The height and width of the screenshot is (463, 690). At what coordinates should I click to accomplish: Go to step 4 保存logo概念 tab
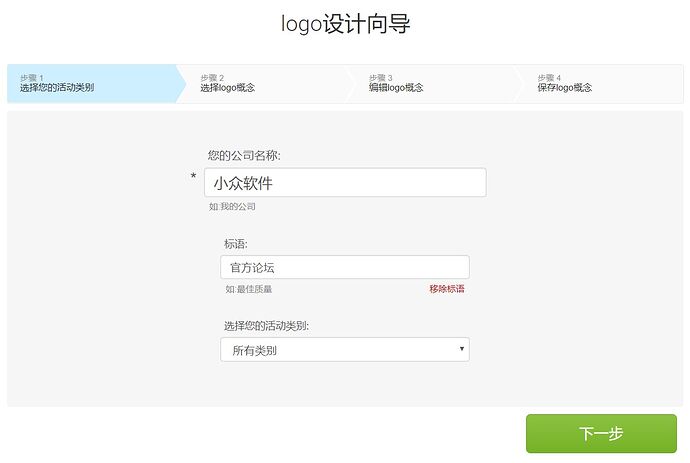(x=601, y=84)
